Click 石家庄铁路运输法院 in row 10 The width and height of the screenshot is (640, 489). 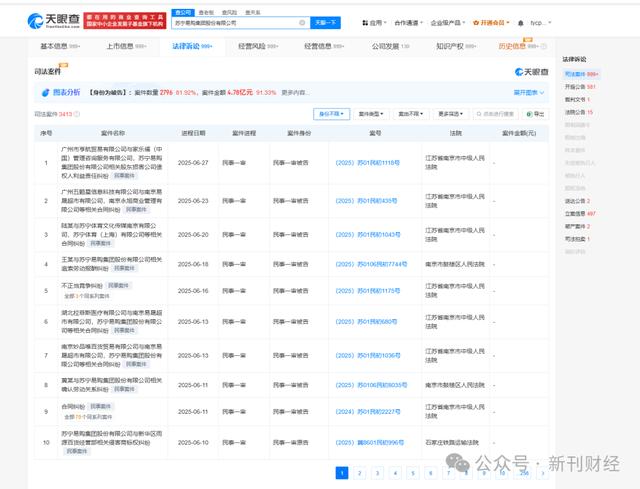pyautogui.click(x=452, y=442)
